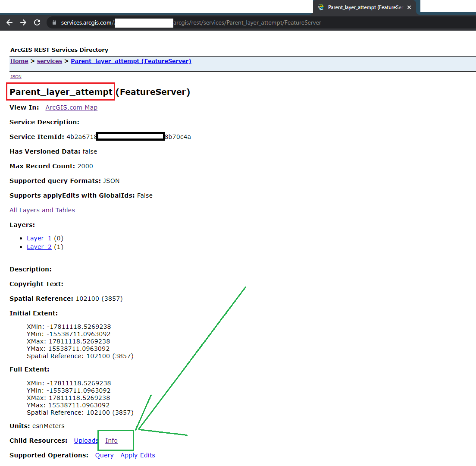Open the All Layers and Tables link
476x466 pixels.
click(42, 210)
